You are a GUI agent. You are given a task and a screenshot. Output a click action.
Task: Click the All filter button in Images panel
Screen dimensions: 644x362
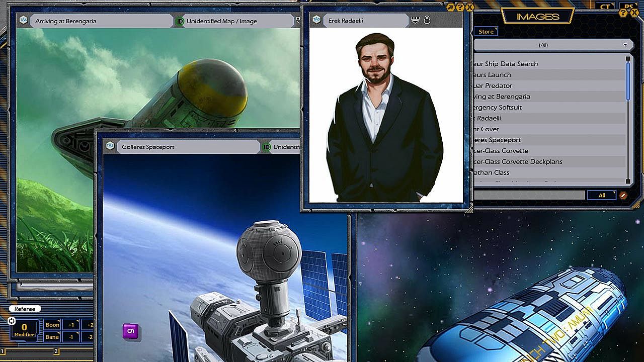601,195
